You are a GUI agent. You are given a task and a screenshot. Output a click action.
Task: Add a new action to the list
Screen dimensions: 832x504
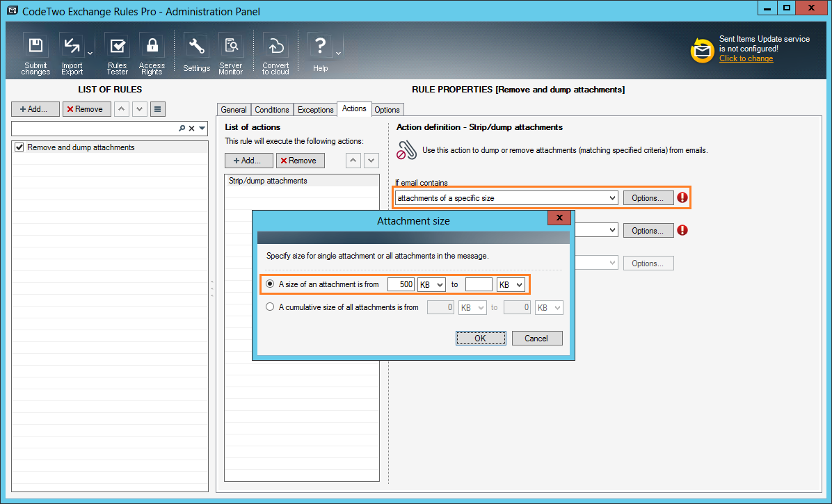[249, 161]
